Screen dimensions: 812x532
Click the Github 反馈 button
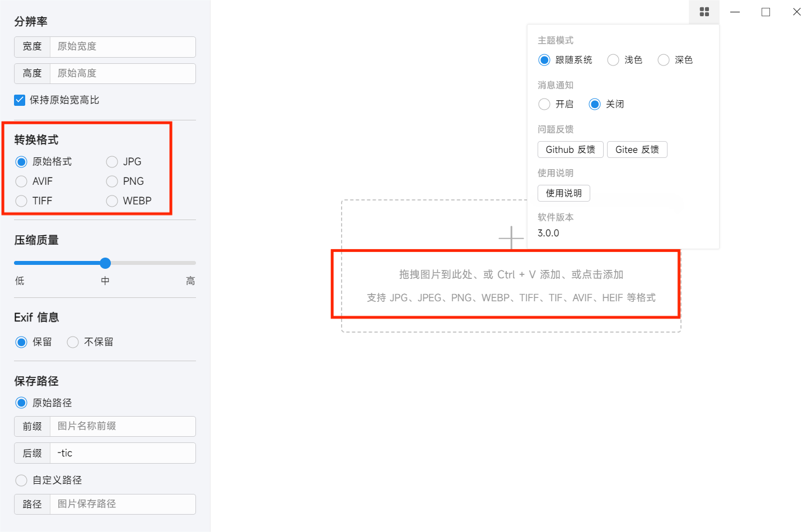click(571, 150)
